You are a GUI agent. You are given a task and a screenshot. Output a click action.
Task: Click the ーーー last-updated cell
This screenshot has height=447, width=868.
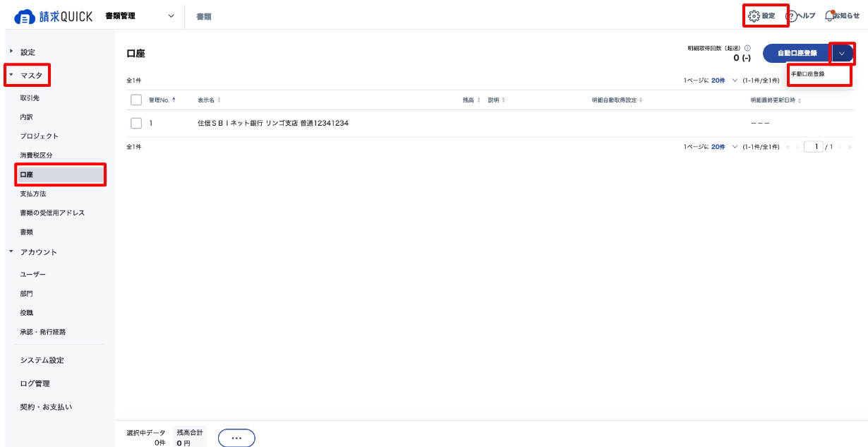tap(760, 124)
